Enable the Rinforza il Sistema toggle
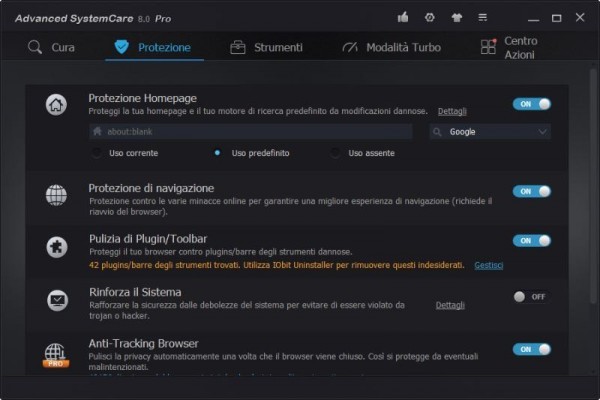Image resolution: width=600 pixels, height=400 pixels. point(531,296)
